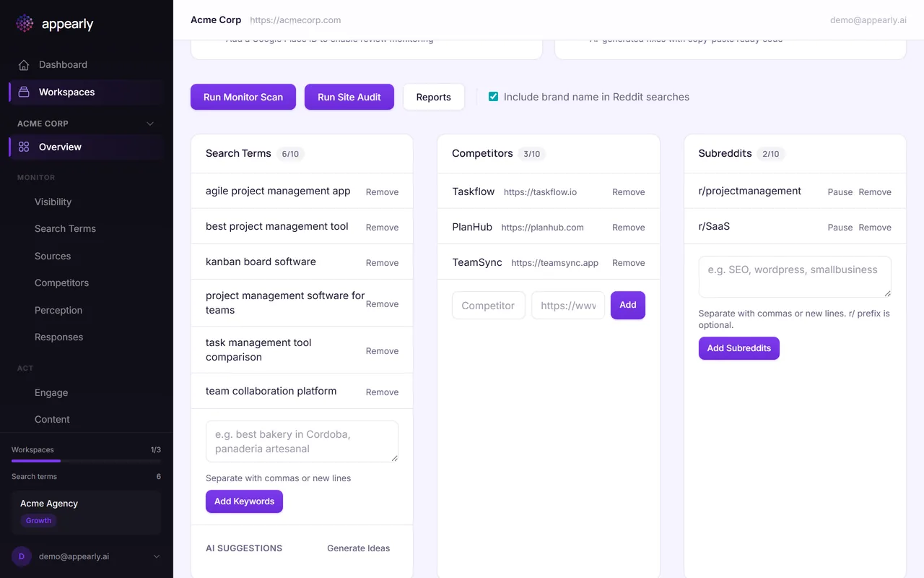Image resolution: width=924 pixels, height=578 pixels.
Task: Click Generate Ideas under AI Suggestions
Action: (x=358, y=548)
